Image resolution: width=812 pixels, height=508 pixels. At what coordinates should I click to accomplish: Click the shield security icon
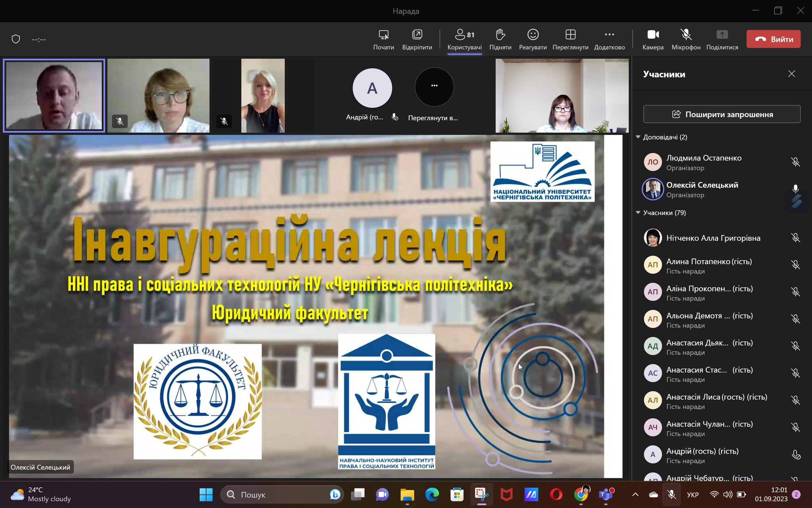(x=16, y=39)
